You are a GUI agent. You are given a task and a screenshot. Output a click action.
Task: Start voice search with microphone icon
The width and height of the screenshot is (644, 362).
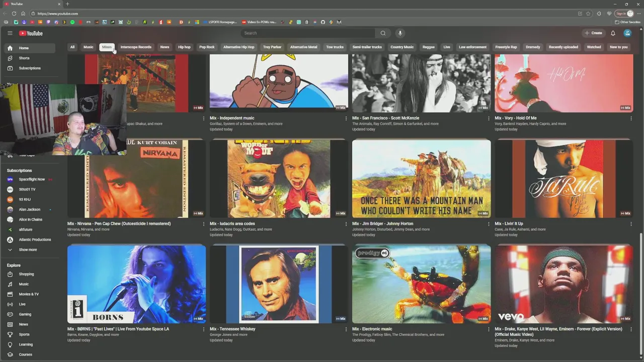(x=400, y=33)
